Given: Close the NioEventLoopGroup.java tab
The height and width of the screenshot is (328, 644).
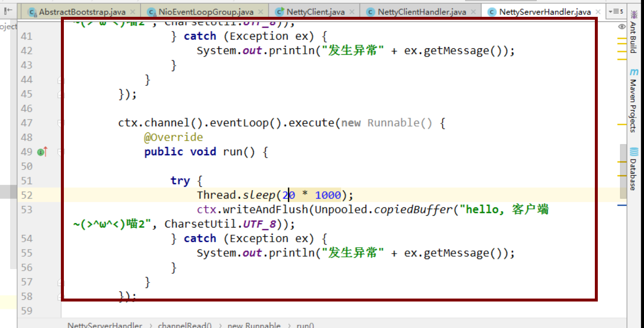Looking at the screenshot, I should coord(261,12).
